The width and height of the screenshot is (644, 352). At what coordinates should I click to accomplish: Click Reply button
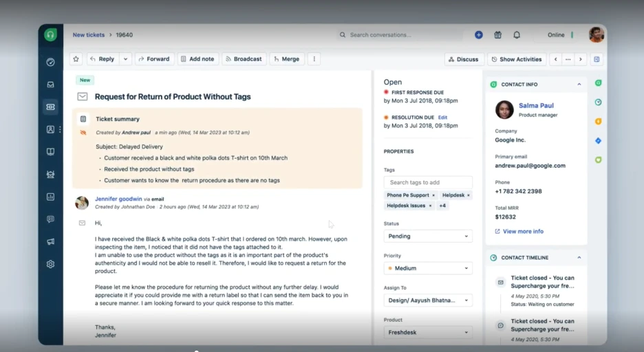coord(103,59)
